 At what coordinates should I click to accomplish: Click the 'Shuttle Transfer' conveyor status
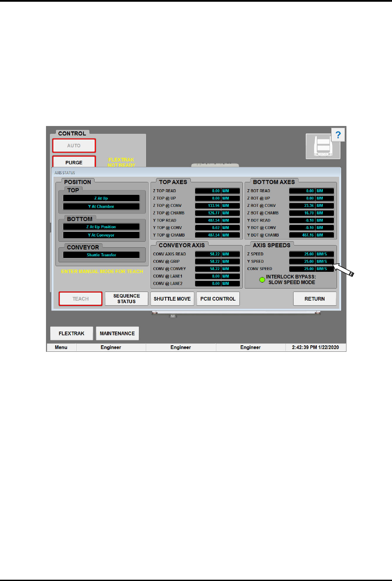coord(101,255)
